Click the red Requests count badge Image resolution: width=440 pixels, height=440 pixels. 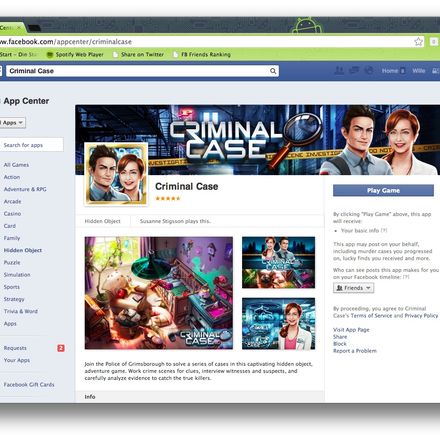(61, 348)
